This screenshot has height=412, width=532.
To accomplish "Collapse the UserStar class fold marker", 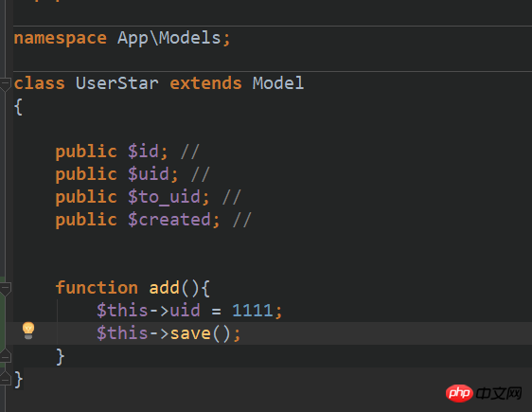I will 5,84.
